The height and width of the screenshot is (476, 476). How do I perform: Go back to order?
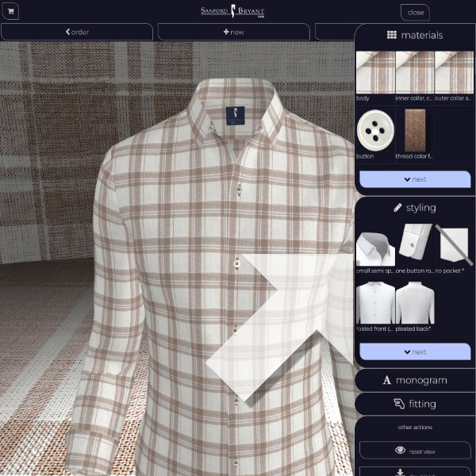coord(77,32)
